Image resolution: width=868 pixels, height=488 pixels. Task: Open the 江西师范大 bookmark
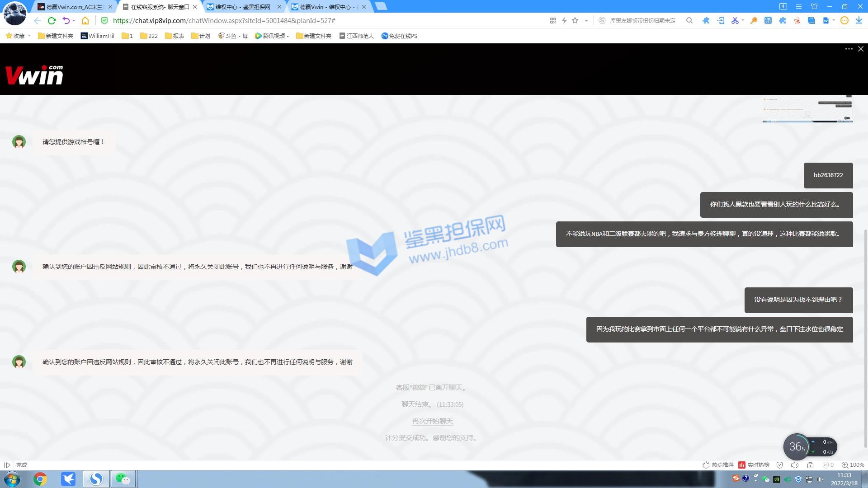[x=357, y=36]
